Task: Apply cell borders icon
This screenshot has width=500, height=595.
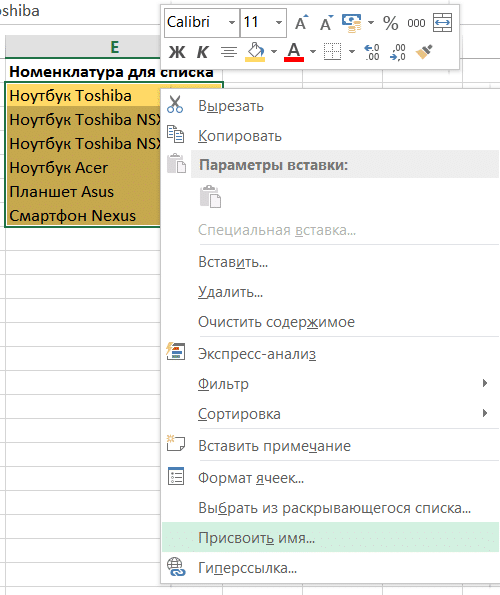Action: (332, 52)
